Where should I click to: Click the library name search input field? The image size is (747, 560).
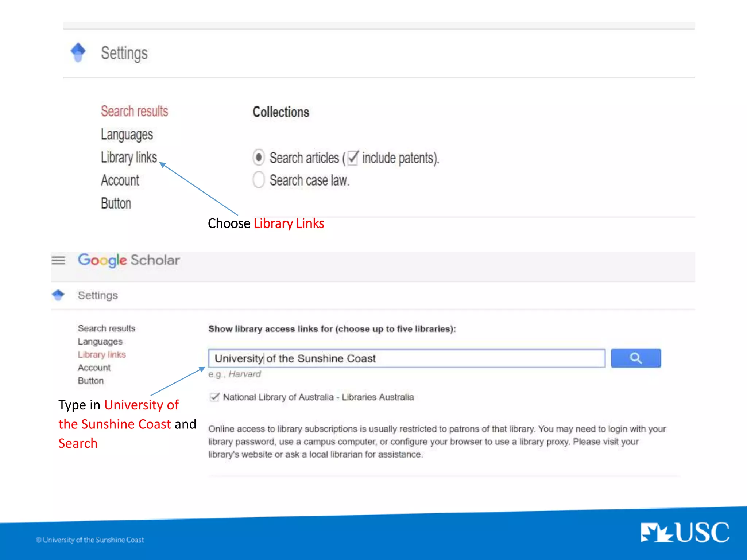tap(407, 358)
